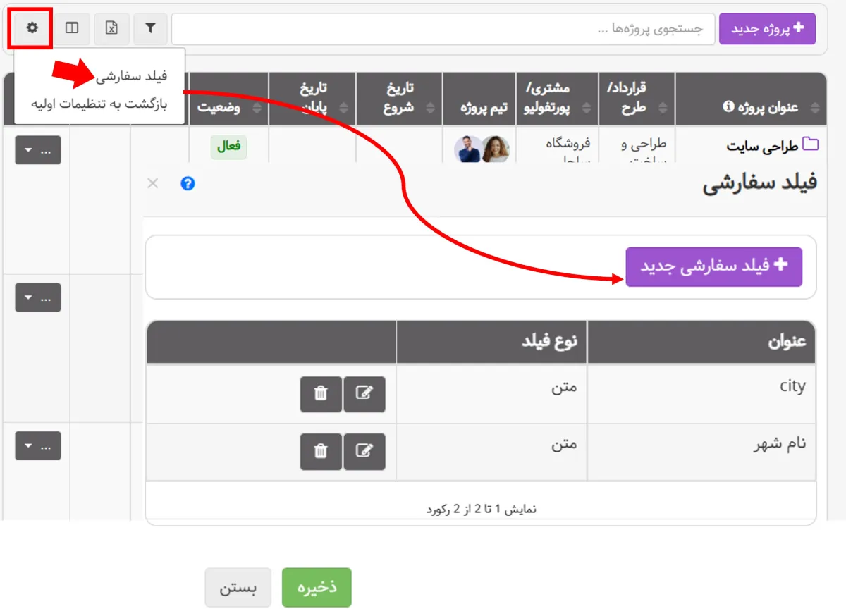Image resolution: width=846 pixels, height=616 pixels.
Task: Open the third row actions dropdown
Action: coord(38,445)
